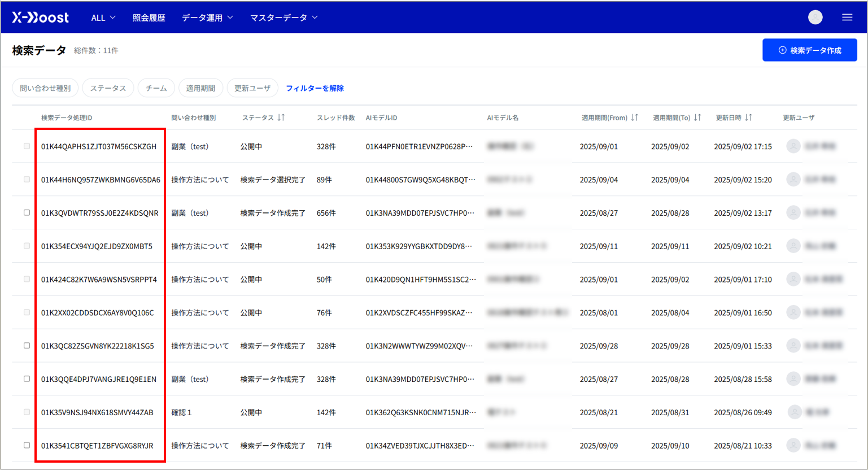Select checkbox for row 01K3QQE4DPJ7VANGJRE1Q9E1EN

[x=27, y=379]
